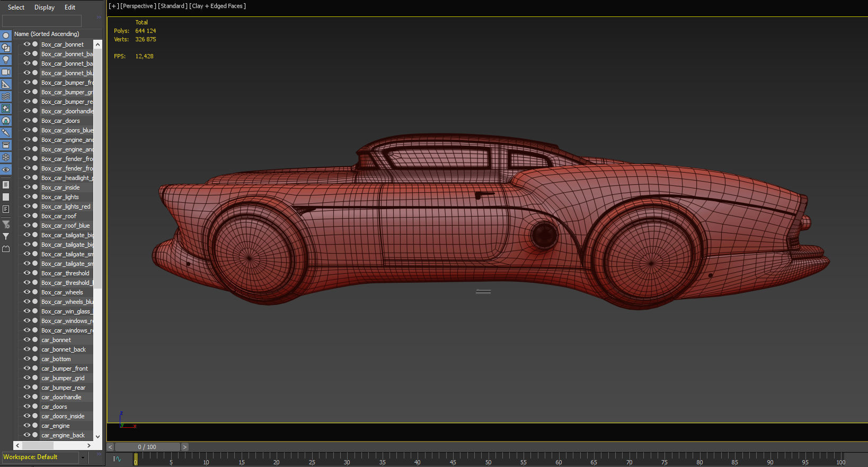Toggle Display Bones filter icon
Image resolution: width=868 pixels, height=467 pixels.
pyautogui.click(x=6, y=133)
